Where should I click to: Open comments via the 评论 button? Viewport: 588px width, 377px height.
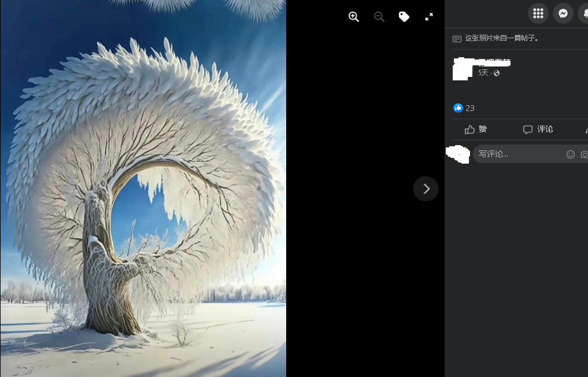(x=538, y=129)
